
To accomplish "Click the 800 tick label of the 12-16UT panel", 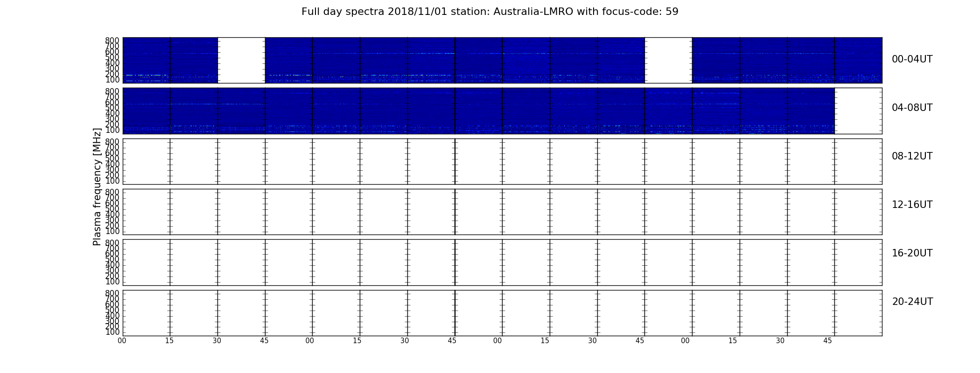I will (112, 192).
